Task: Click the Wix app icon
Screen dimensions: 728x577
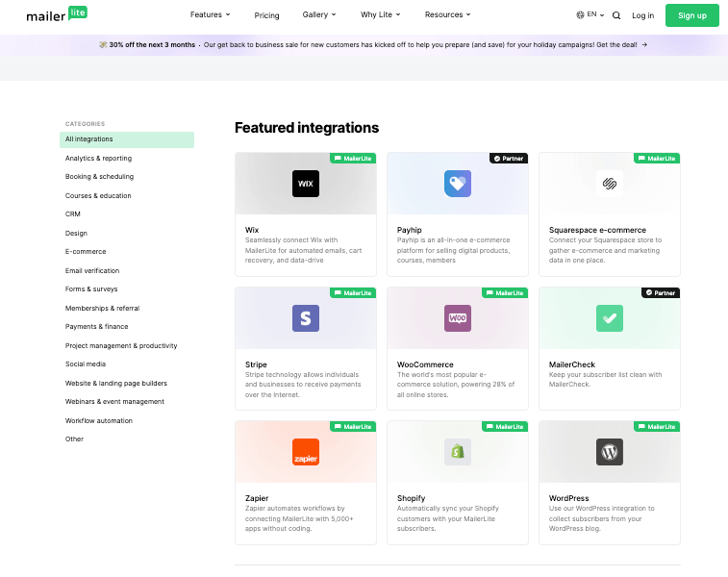Action: [306, 184]
